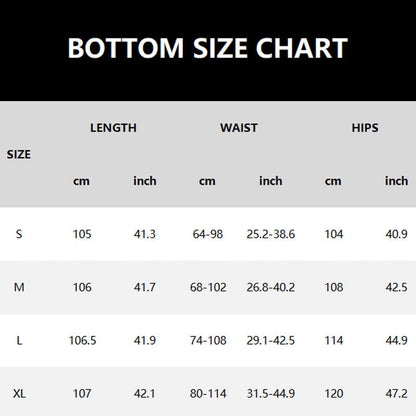Select the 74-108 waist cm cell

tap(208, 340)
